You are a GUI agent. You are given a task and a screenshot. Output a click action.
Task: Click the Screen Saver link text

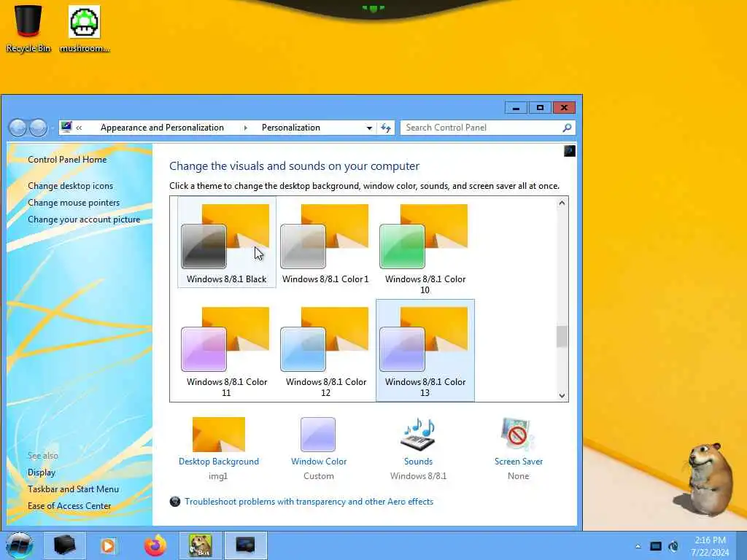[x=519, y=462]
